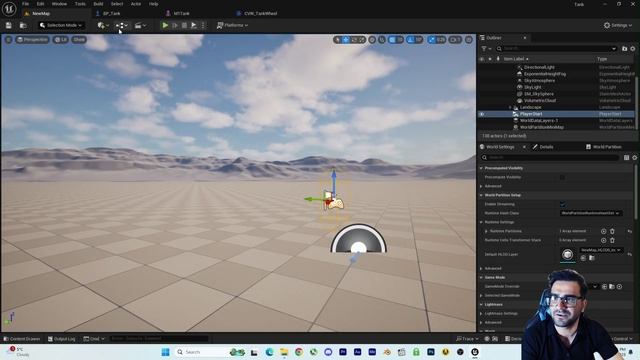This screenshot has height=360, width=640.
Task: Expand the Lightmass Settings row
Action: click(x=481, y=313)
